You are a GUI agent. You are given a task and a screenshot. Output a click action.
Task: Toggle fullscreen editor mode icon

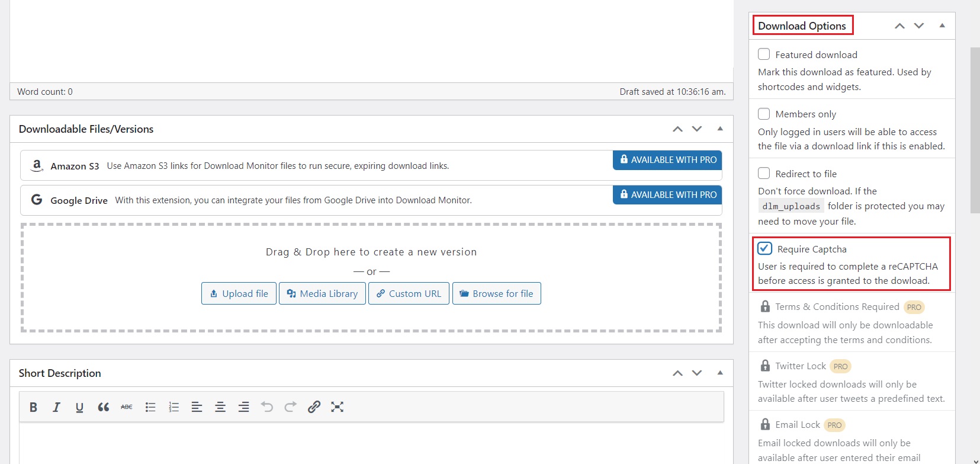[337, 407]
